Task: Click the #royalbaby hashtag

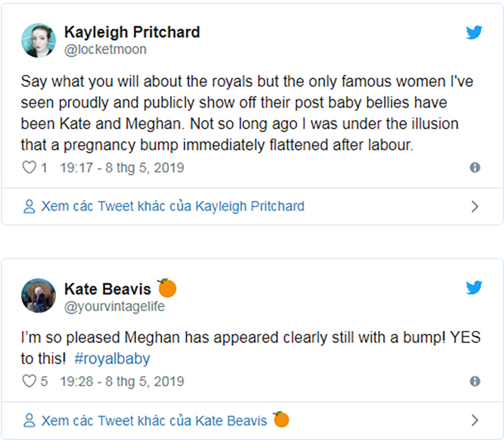Action: tap(112, 359)
